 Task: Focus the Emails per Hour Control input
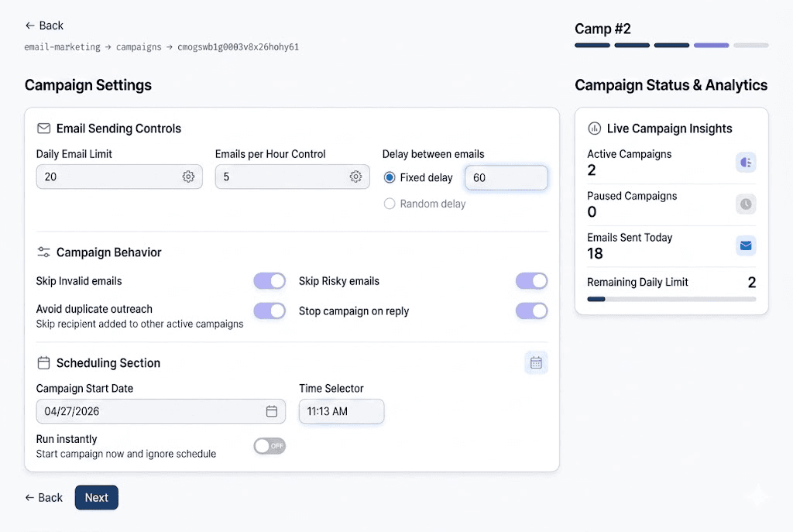(292, 177)
